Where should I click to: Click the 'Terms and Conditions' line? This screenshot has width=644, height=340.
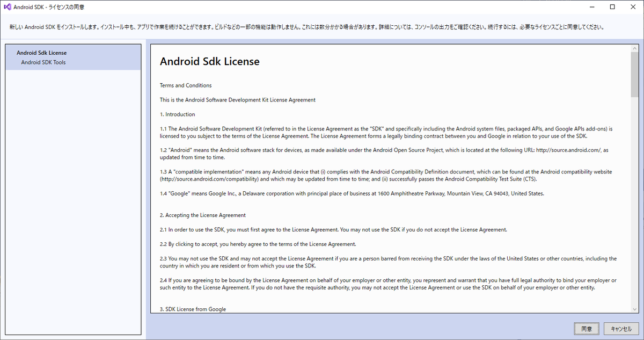[186, 85]
